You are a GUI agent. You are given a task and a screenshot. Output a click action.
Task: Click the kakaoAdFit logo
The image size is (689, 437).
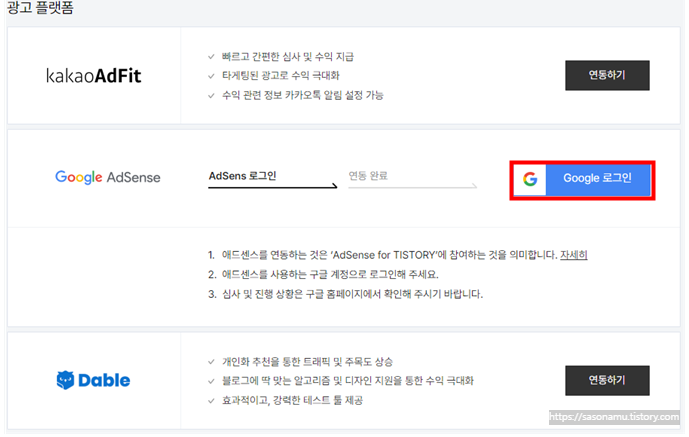point(94,76)
